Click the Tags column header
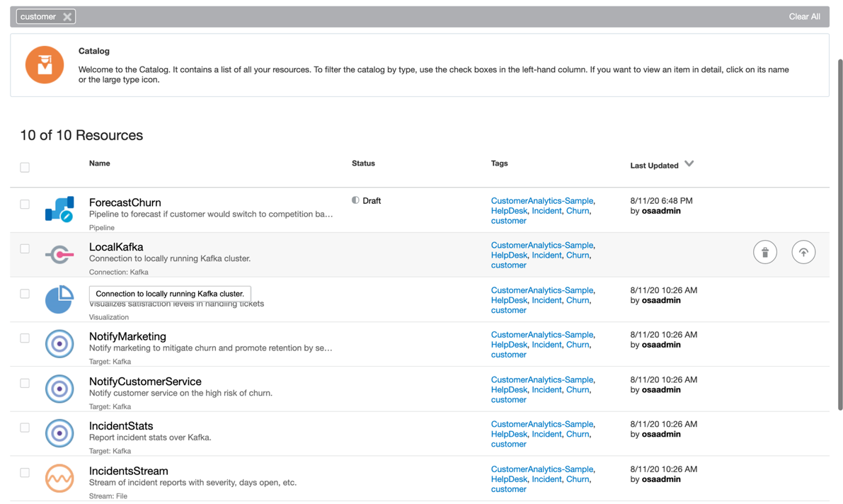 click(499, 164)
